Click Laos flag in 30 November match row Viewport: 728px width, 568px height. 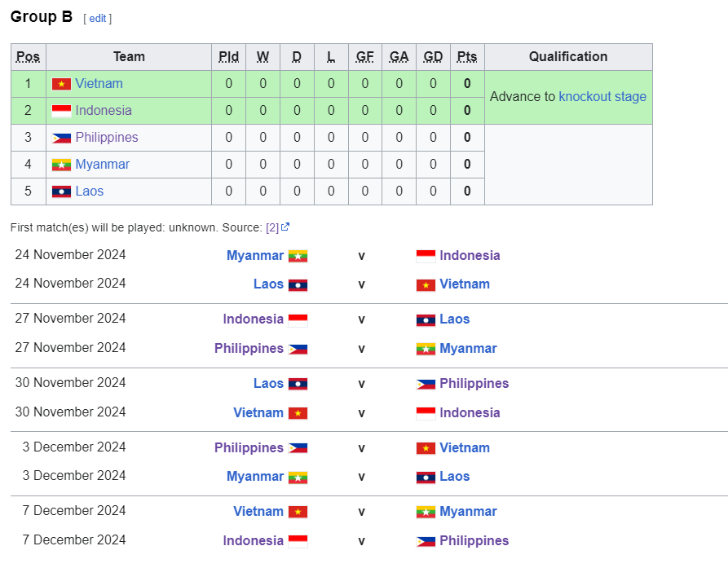tap(298, 384)
